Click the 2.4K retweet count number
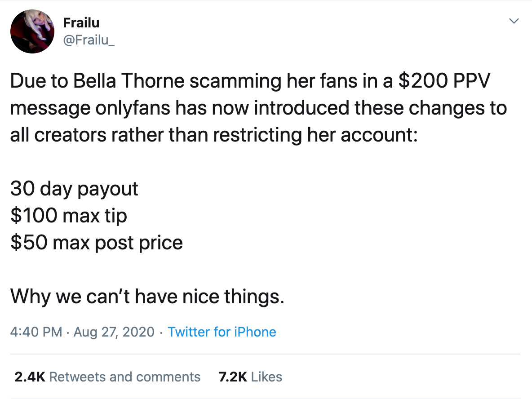 [30, 377]
